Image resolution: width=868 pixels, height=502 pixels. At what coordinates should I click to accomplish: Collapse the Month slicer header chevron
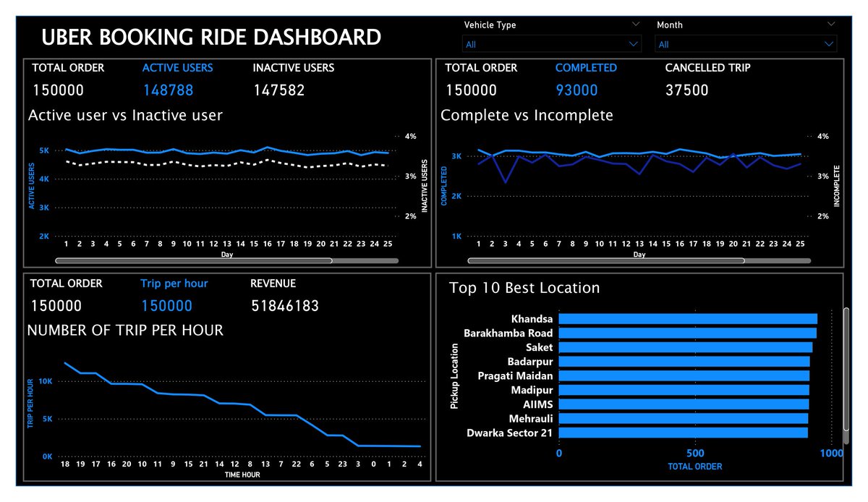[830, 24]
